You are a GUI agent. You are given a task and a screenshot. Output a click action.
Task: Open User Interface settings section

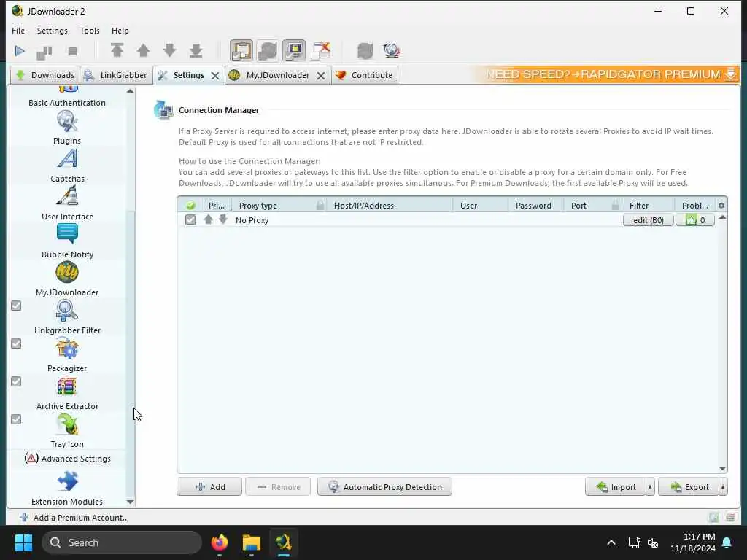67,203
